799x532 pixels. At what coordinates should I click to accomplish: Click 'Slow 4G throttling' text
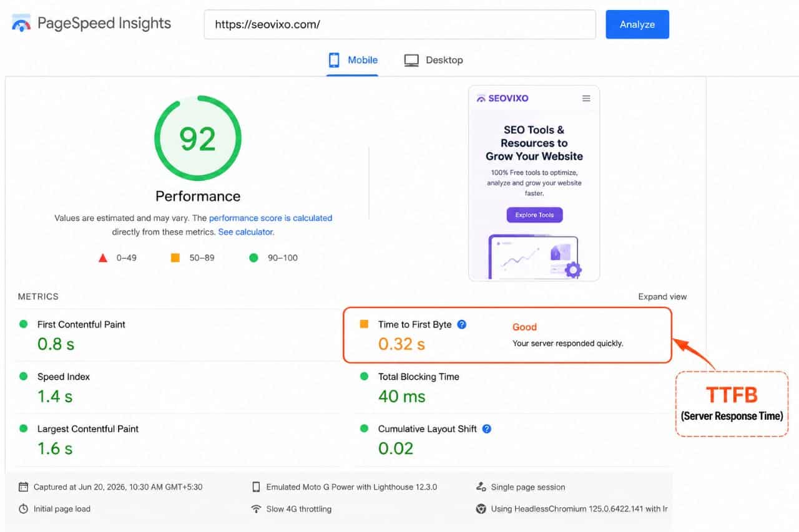(299, 509)
